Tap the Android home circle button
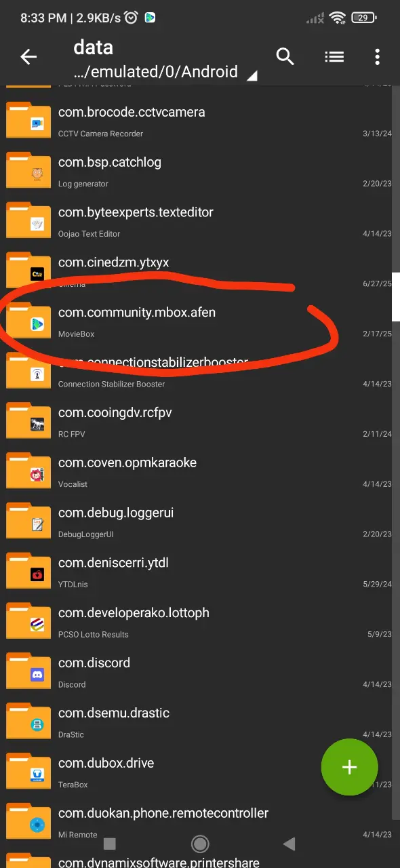This screenshot has height=868, width=400. coord(200,844)
